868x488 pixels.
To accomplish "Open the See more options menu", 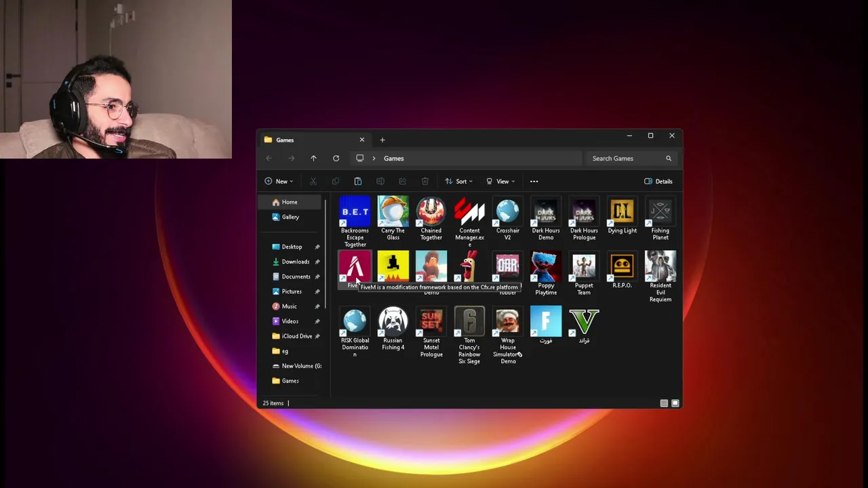I will (534, 181).
